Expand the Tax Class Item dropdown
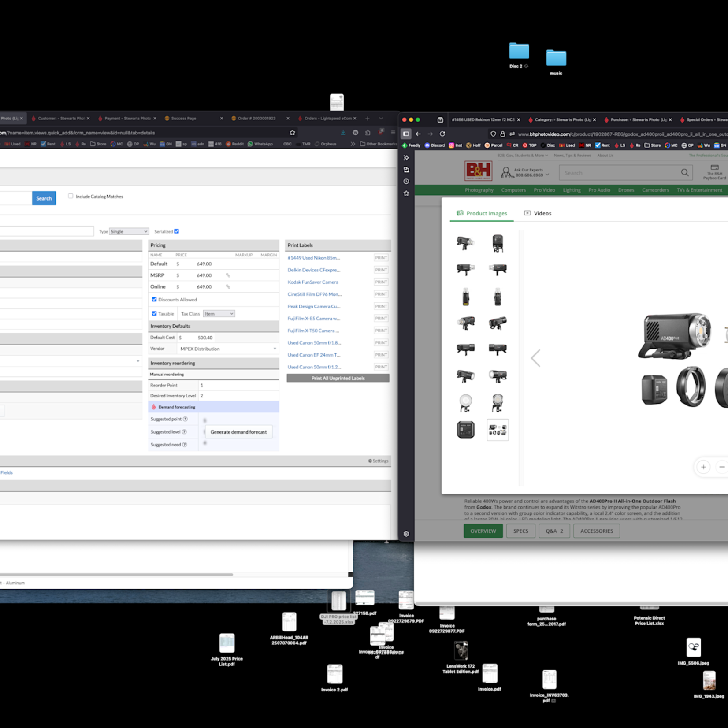 click(219, 314)
